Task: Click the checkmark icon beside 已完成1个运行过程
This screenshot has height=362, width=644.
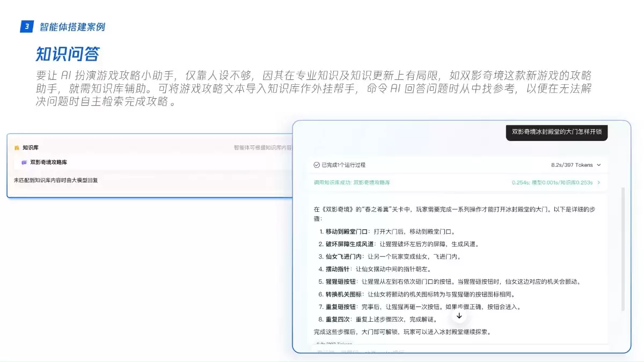Action: click(317, 165)
